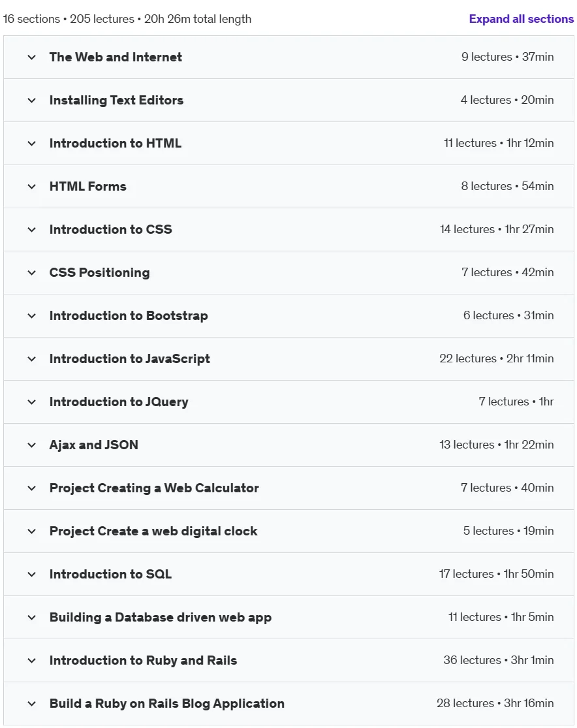Click the Ajax and JSON chevron icon

click(31, 445)
